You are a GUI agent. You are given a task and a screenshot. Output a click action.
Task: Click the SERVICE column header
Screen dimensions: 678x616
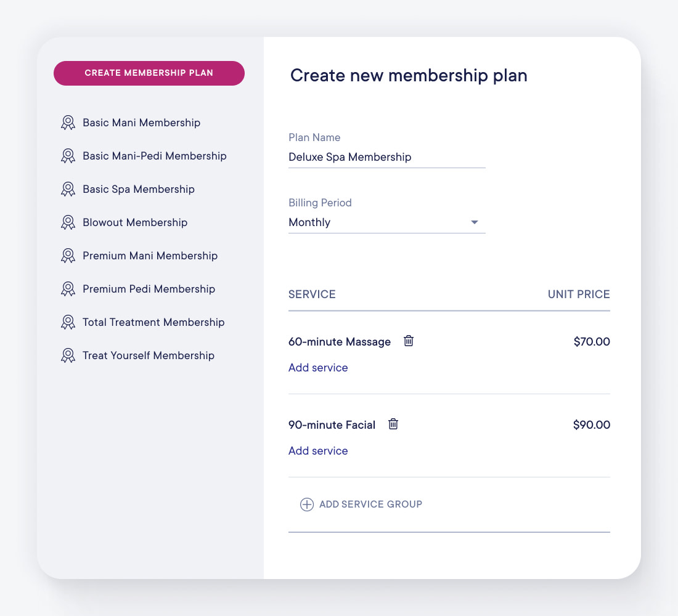pyautogui.click(x=312, y=294)
